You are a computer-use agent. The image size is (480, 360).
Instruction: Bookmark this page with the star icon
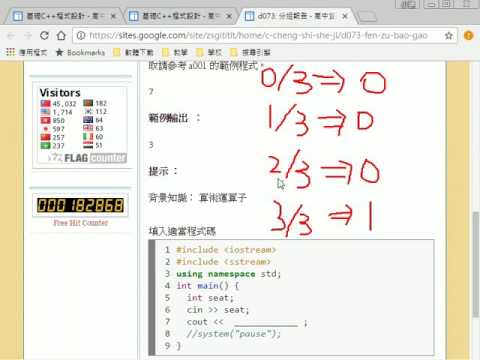click(449, 36)
